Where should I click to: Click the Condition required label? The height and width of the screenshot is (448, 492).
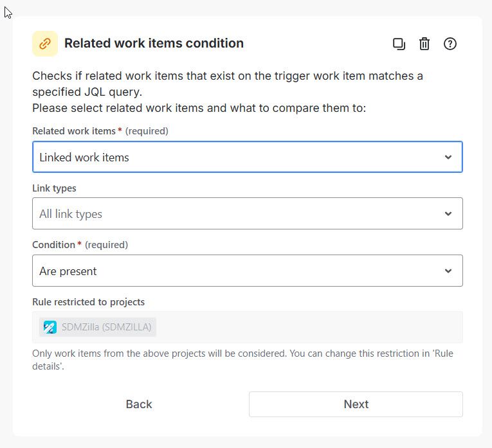tap(80, 244)
